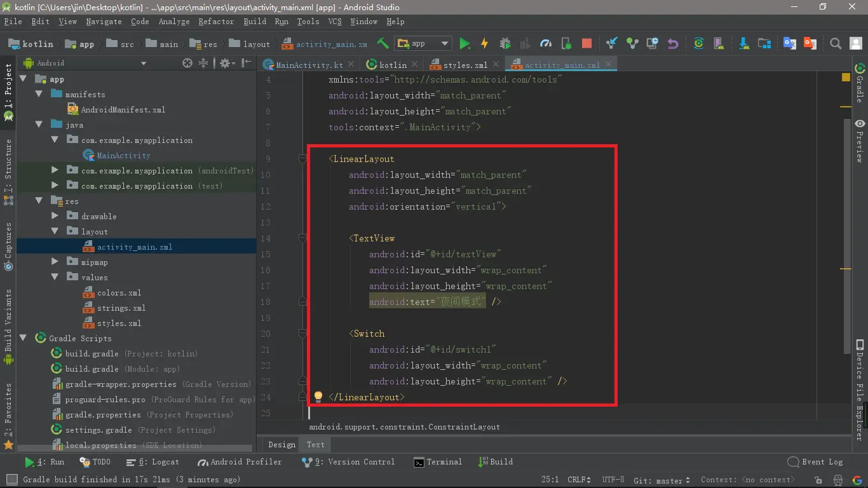The width and height of the screenshot is (868, 488).
Task: Collapse all in Project panel
Action: click(203, 63)
